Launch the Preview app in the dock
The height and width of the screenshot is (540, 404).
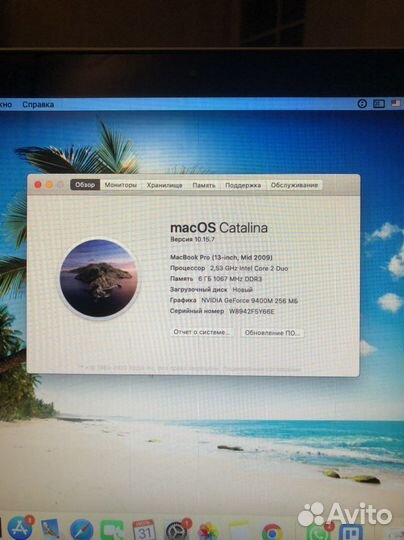pyautogui.click(x=51, y=530)
